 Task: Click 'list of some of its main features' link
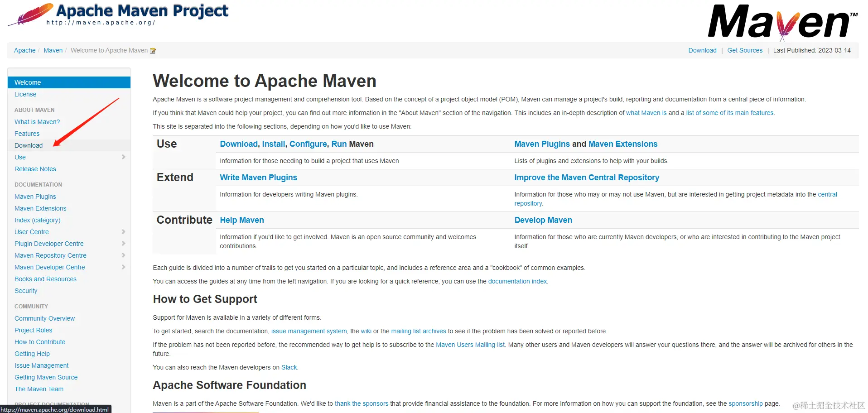729,113
